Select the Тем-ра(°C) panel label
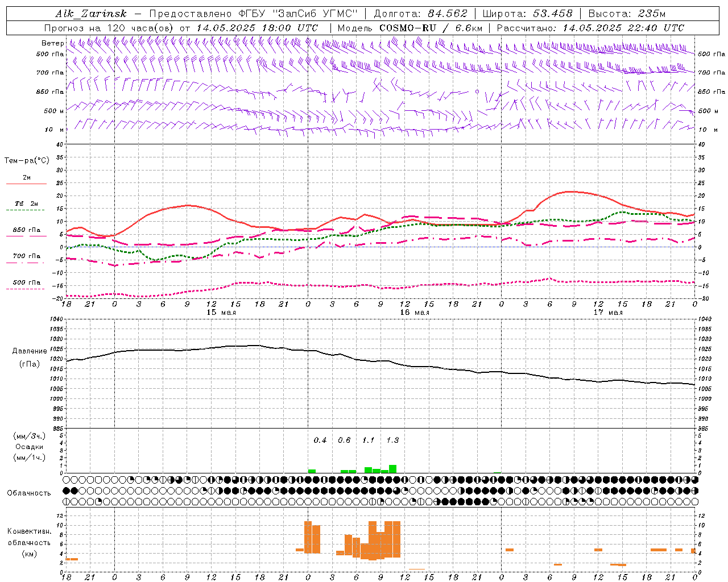Image resolution: width=728 pixels, height=582 pixels. click(x=27, y=161)
